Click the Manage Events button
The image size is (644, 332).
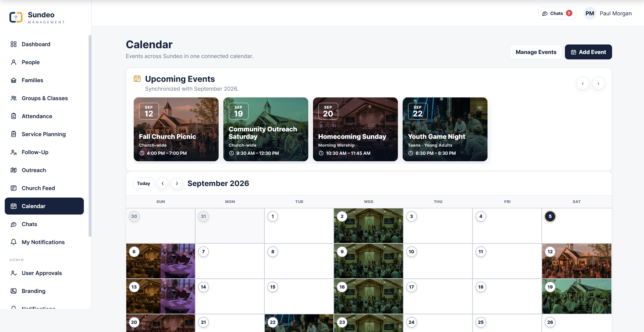point(536,52)
